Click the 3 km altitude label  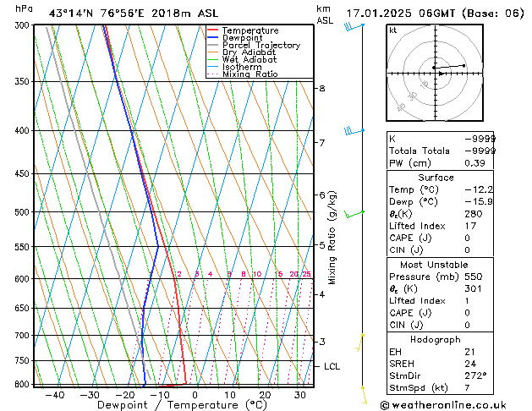(322, 342)
